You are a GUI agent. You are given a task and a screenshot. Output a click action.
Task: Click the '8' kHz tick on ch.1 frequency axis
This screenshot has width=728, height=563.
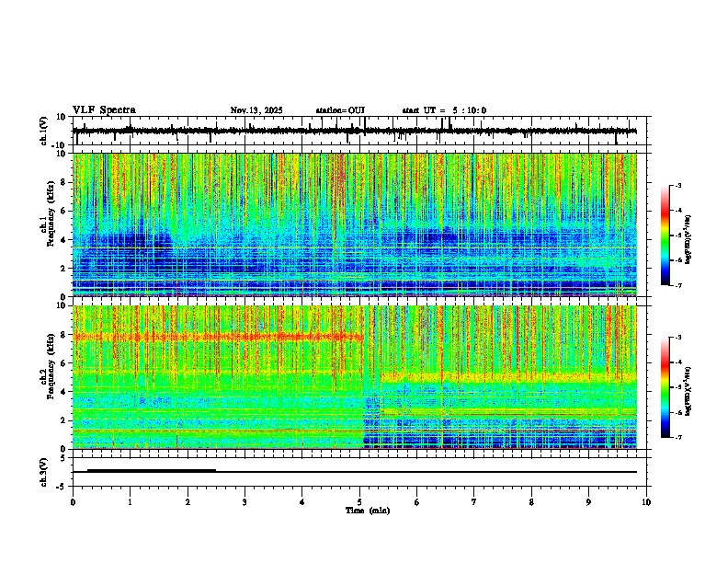click(64, 182)
